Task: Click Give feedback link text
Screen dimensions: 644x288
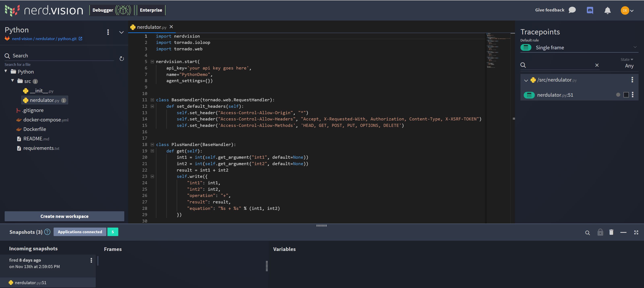Action: point(550,10)
